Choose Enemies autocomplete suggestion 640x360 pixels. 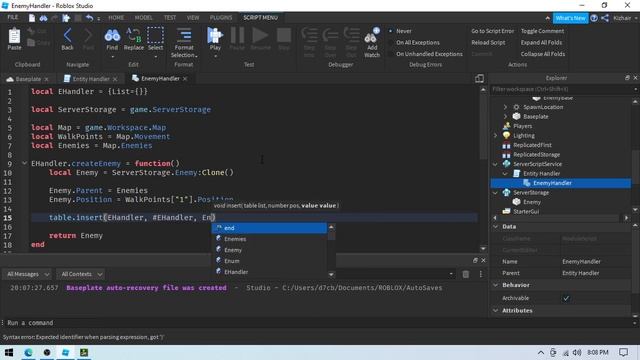(x=269, y=239)
